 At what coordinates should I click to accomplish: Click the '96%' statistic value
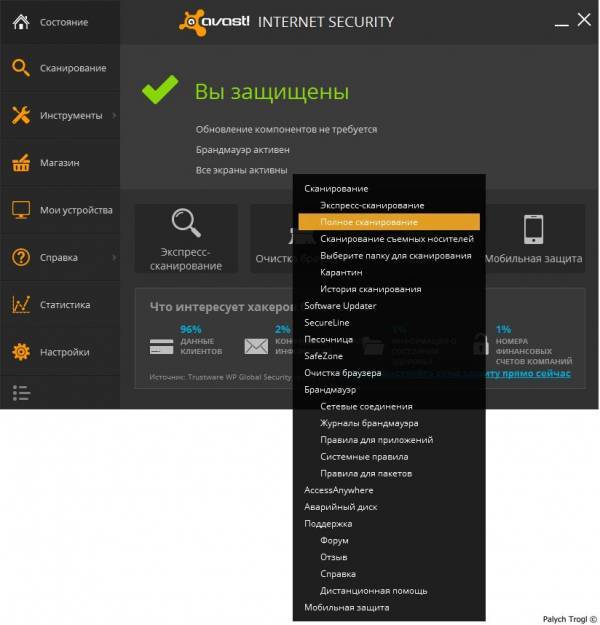pyautogui.click(x=191, y=329)
